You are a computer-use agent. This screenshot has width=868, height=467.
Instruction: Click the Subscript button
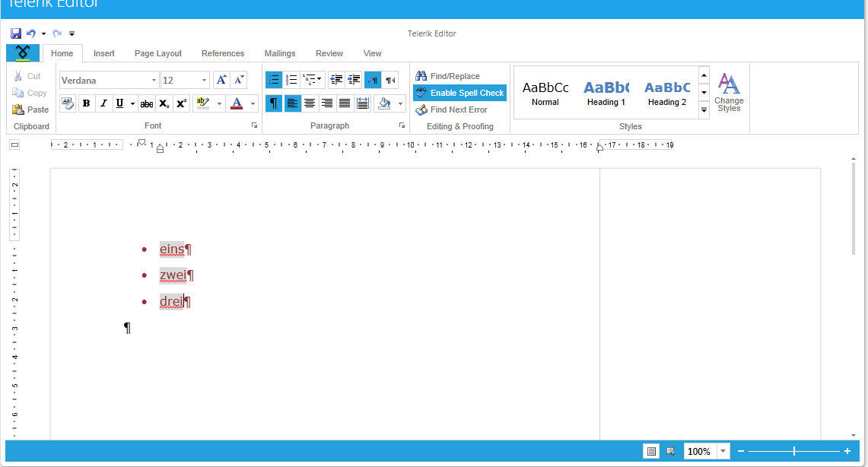(x=164, y=103)
